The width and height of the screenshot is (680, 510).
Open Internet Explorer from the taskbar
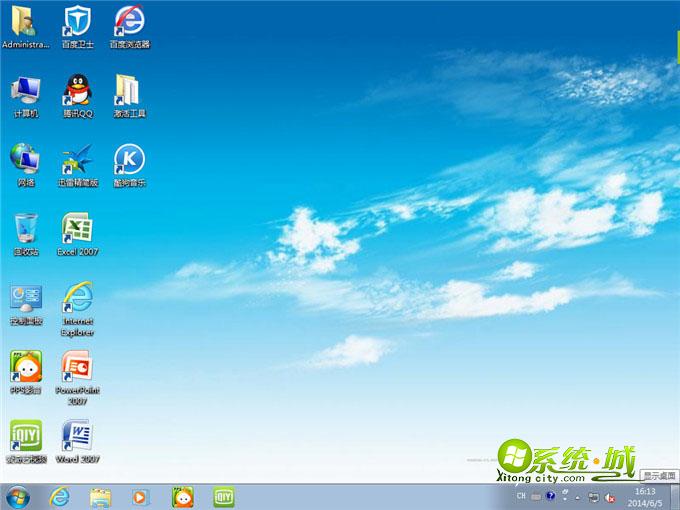tap(60, 496)
